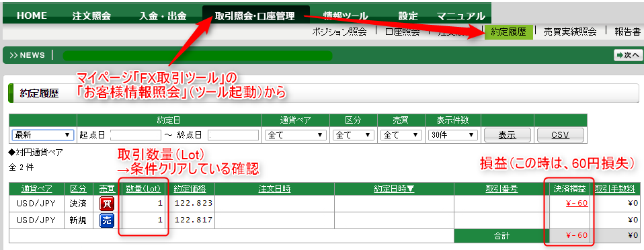
Task: Click the 合計 total label
Action: click(x=501, y=236)
